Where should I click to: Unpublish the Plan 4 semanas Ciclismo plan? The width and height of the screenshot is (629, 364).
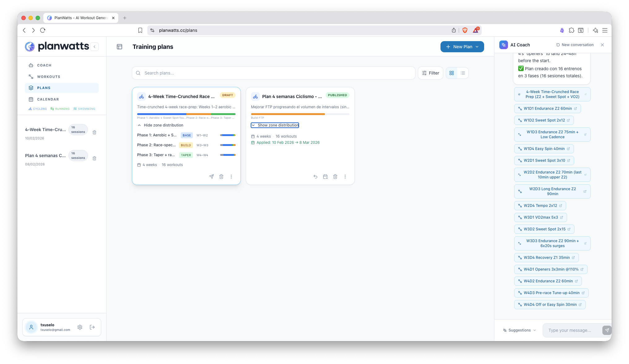(315, 177)
